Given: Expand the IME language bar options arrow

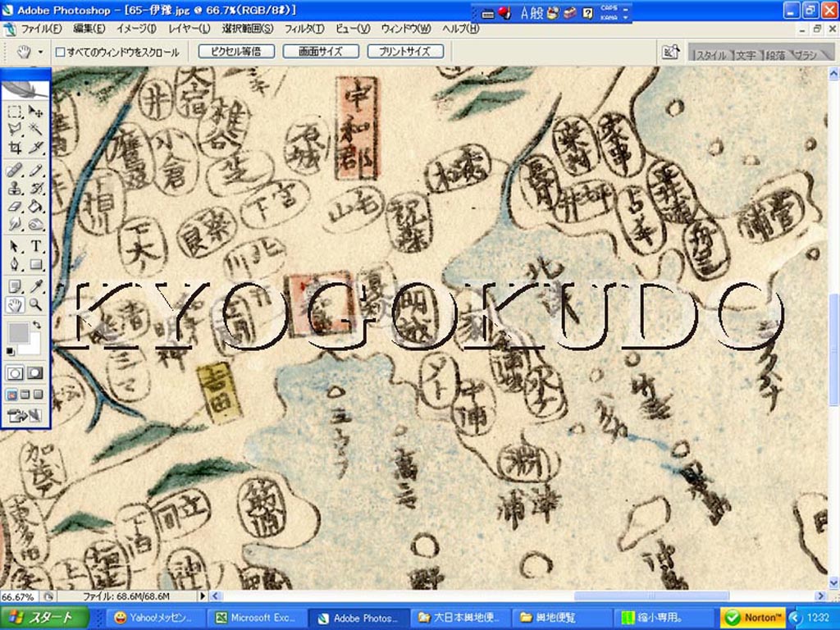Looking at the screenshot, I should (x=626, y=18).
